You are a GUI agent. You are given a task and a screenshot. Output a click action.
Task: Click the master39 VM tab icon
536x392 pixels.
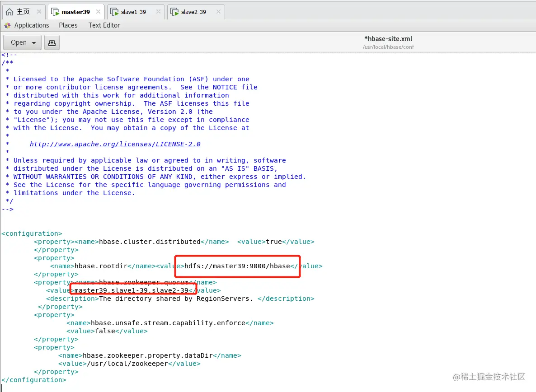55,12
